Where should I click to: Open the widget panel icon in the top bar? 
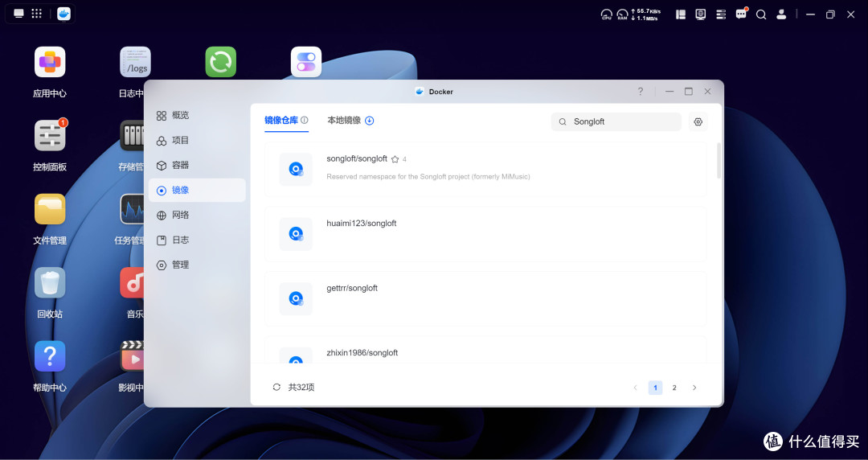[x=681, y=14]
